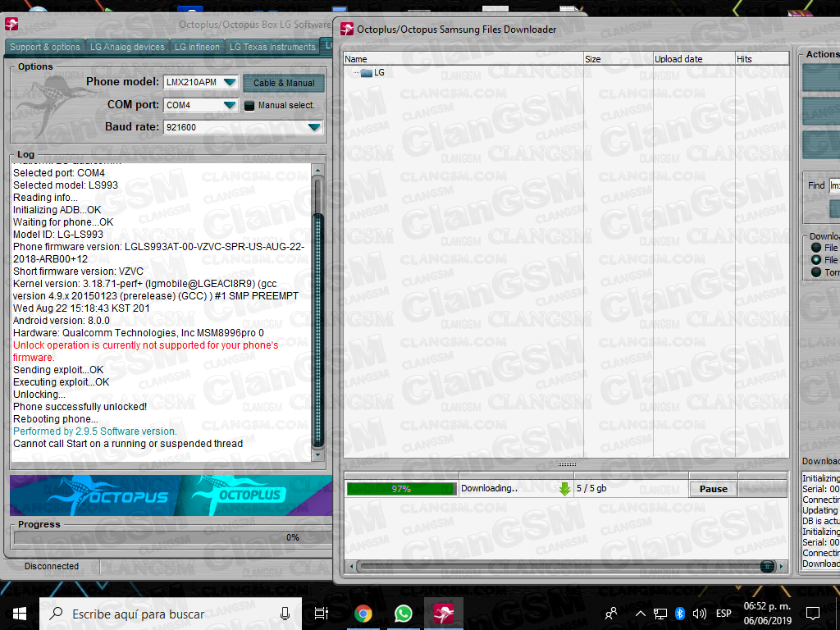This screenshot has height=630, width=840.
Task: Launch Google Chrome from the taskbar
Action: [x=363, y=614]
